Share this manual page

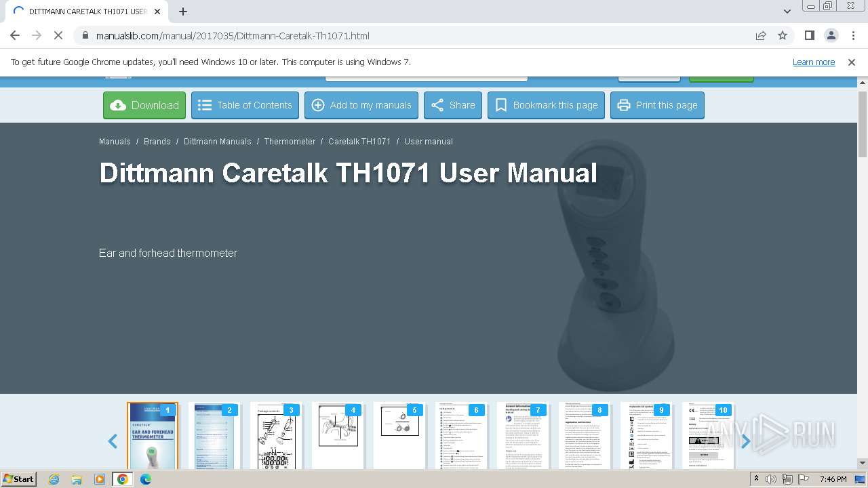pos(453,105)
